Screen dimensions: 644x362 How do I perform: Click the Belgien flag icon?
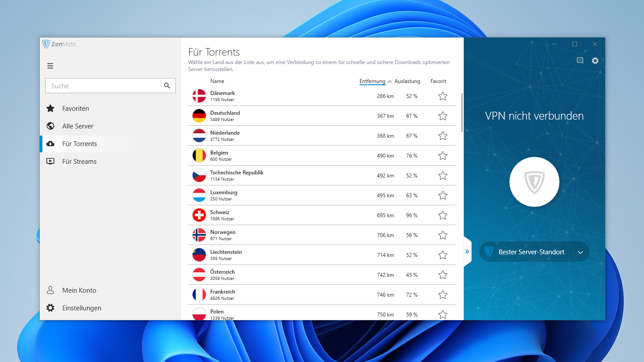(199, 155)
